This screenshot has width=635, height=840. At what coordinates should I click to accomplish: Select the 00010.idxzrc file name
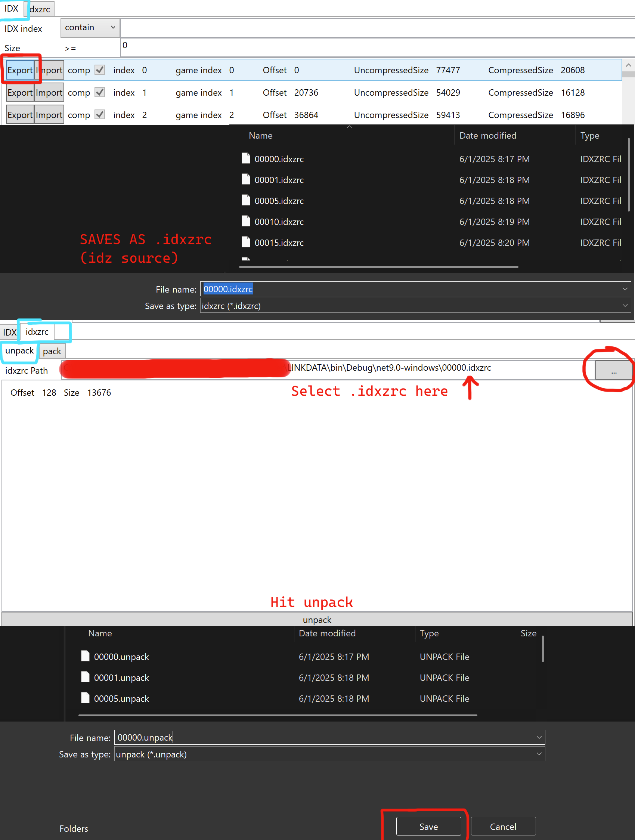coord(279,222)
